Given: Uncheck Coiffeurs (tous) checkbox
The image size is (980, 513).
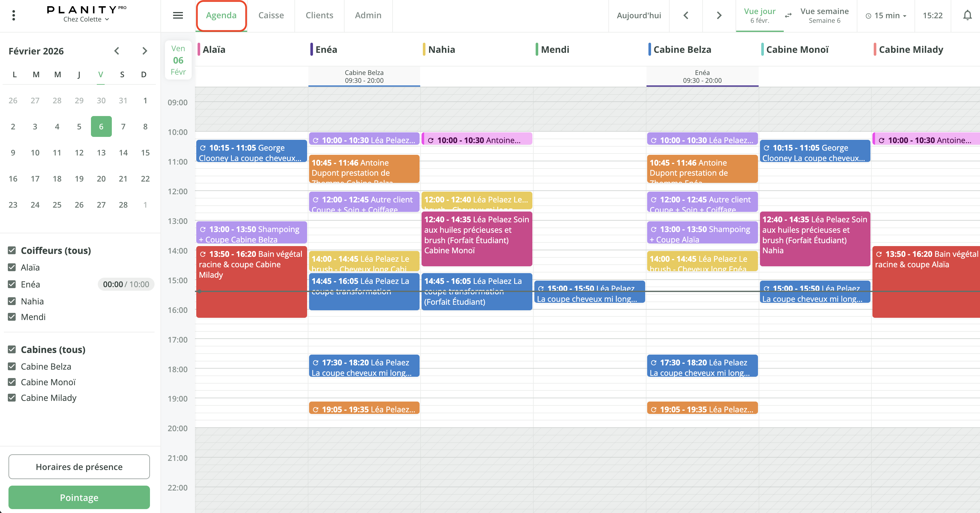Looking at the screenshot, I should (x=12, y=250).
